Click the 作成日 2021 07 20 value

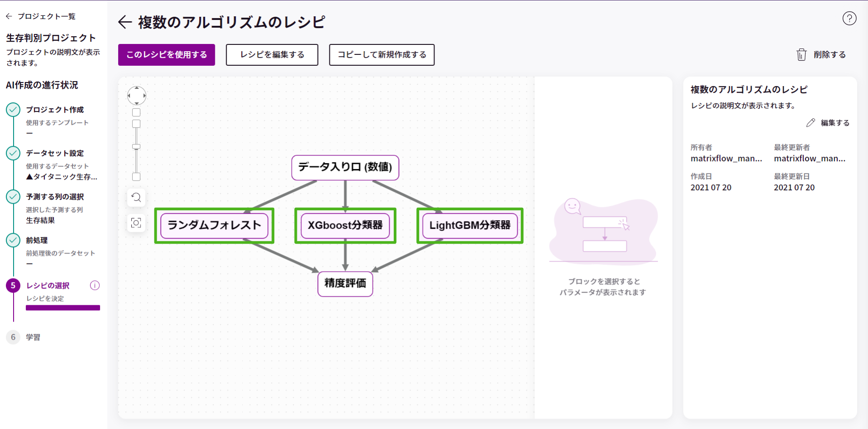(x=711, y=188)
